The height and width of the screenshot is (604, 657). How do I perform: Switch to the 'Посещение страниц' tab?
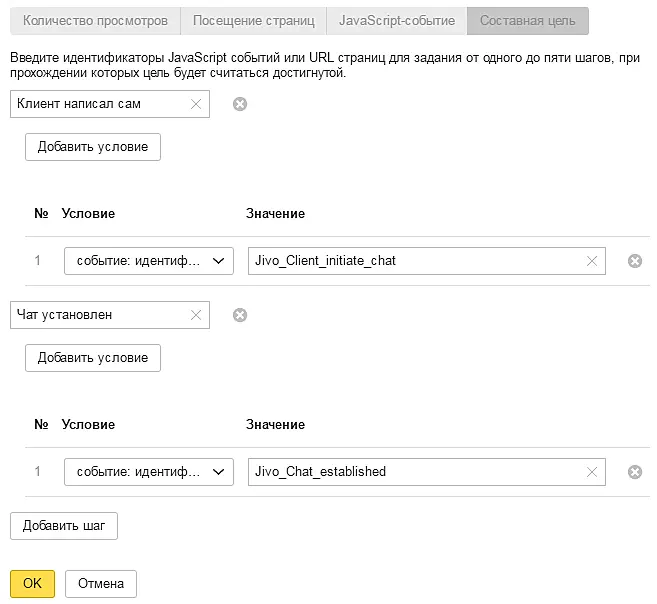pos(253,20)
